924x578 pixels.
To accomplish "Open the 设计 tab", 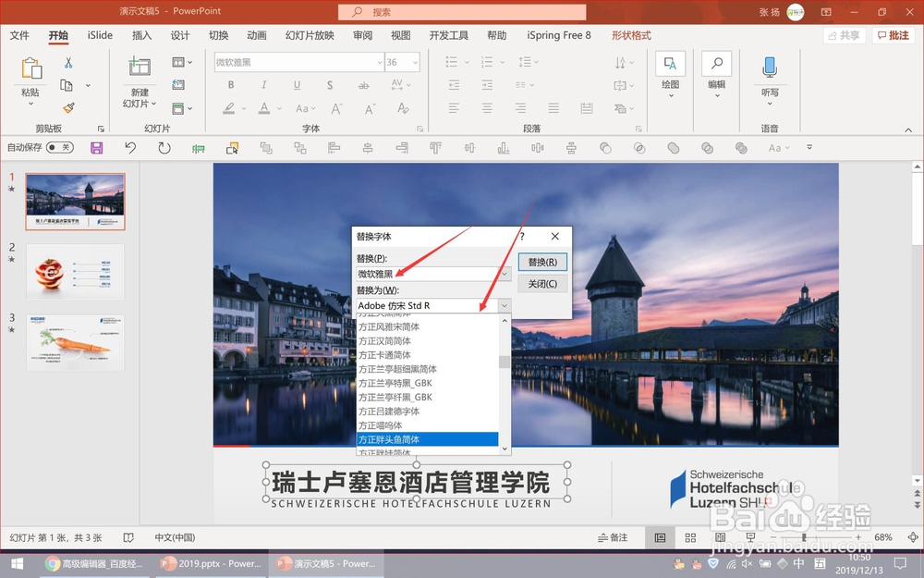I will [x=180, y=35].
